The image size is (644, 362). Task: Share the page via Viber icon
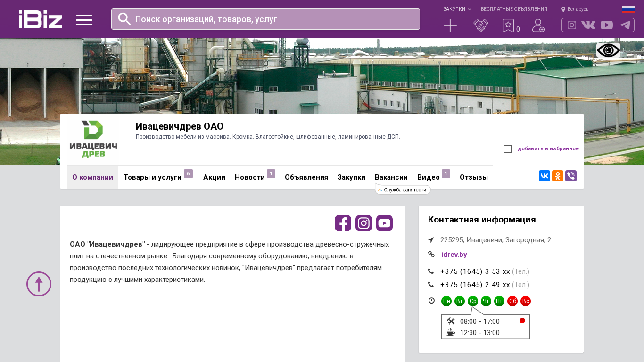(571, 176)
